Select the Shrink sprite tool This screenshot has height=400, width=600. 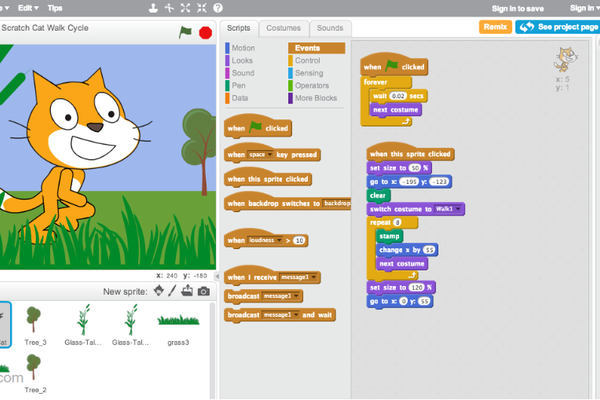tap(202, 8)
